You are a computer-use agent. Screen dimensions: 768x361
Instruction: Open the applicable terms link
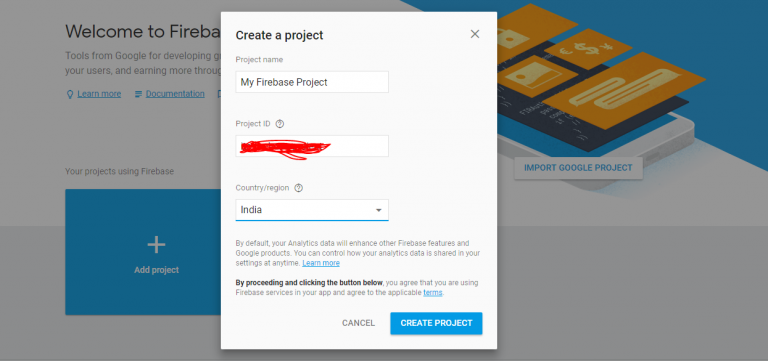tap(432, 293)
